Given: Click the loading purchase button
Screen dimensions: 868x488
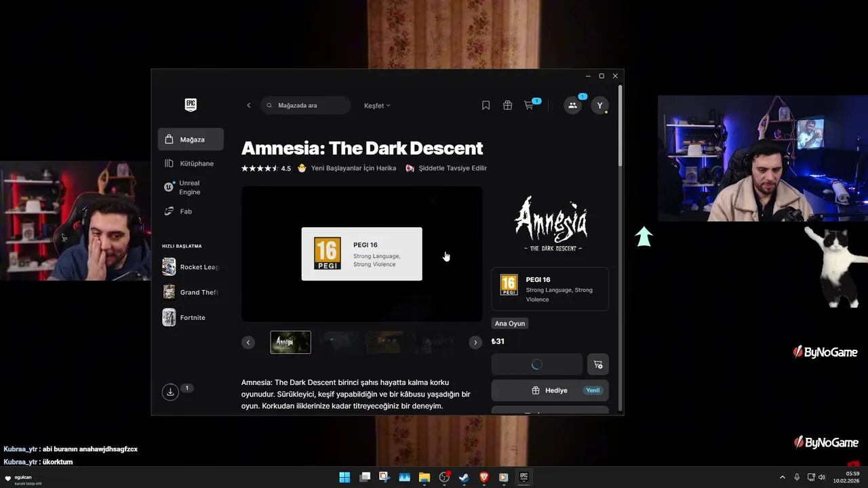Looking at the screenshot, I should pos(537,365).
